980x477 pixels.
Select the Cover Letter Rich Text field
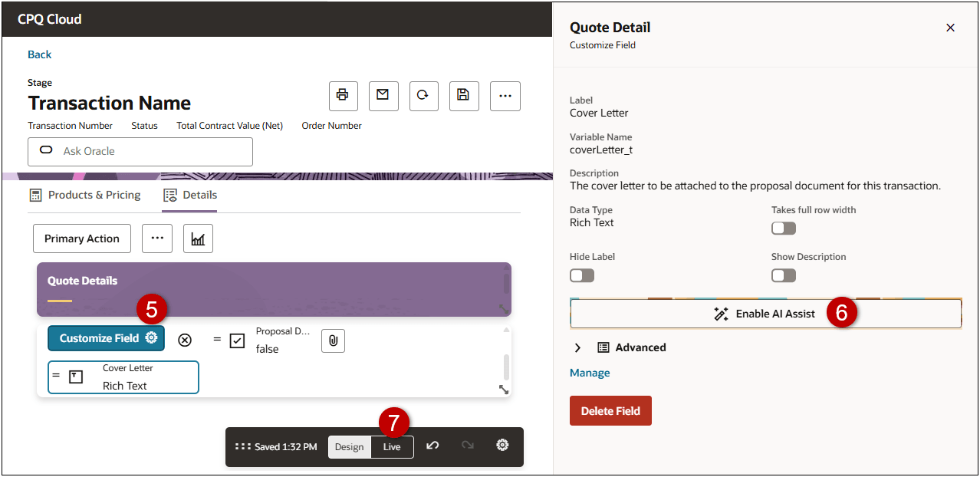[x=123, y=377]
